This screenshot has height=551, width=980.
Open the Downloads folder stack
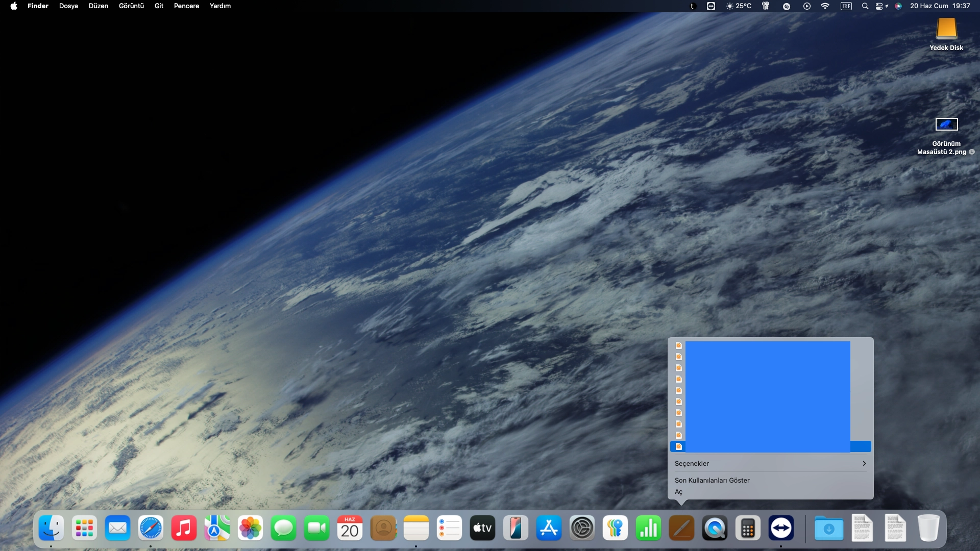[x=829, y=528]
